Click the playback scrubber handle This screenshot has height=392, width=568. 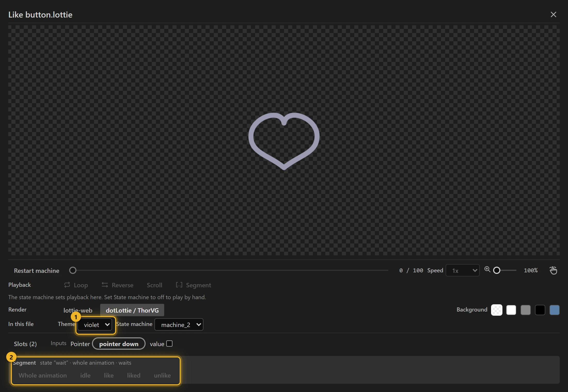(x=73, y=270)
